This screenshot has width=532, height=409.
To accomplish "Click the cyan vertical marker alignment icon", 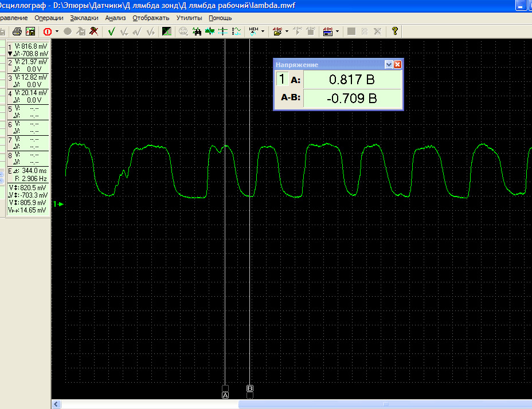I will pos(223,32).
